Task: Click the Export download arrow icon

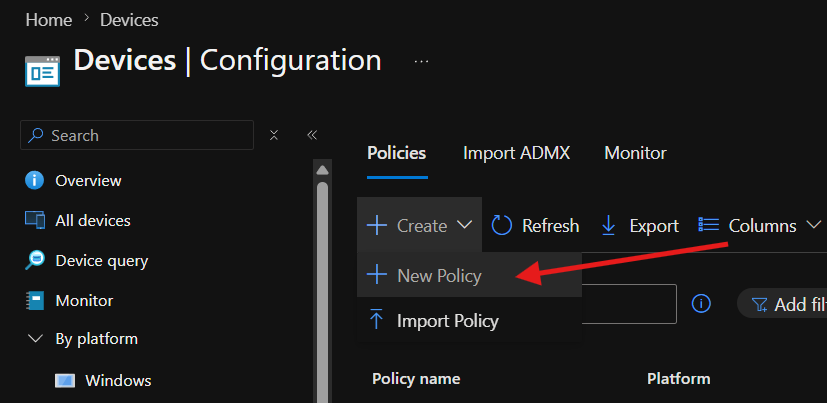Action: [609, 226]
